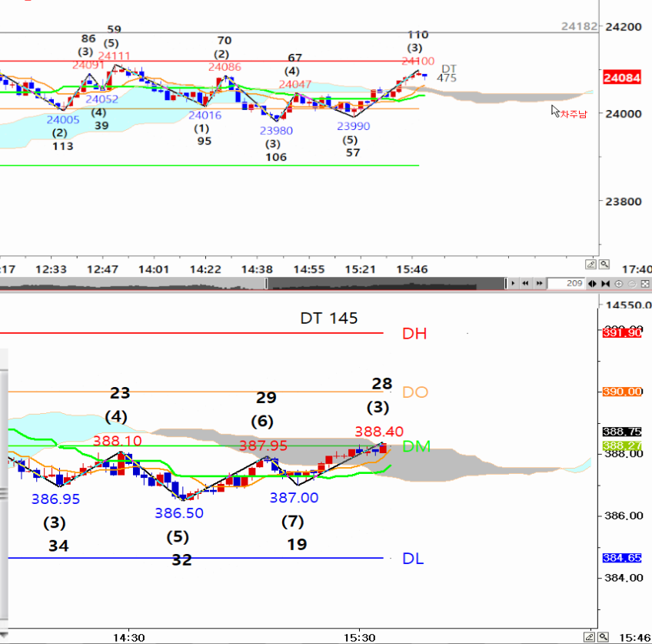Screen dimensions: 652x644
Task: Click the pencil edit icon in upper chart
Action: coord(590,264)
